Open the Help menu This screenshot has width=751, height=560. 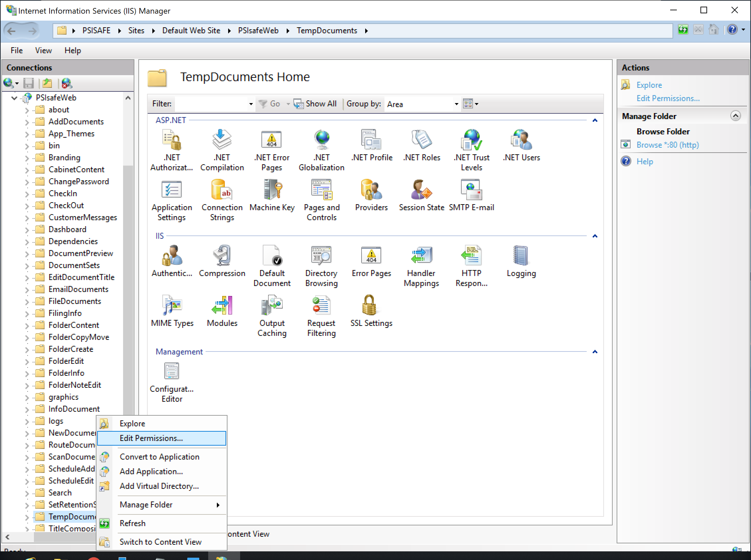(73, 51)
